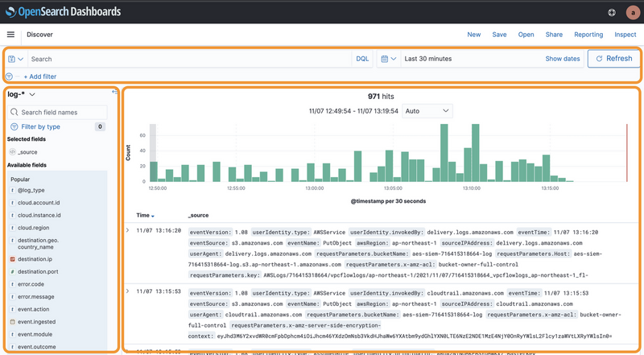Click the filter options icon beside Add filter

tap(9, 76)
